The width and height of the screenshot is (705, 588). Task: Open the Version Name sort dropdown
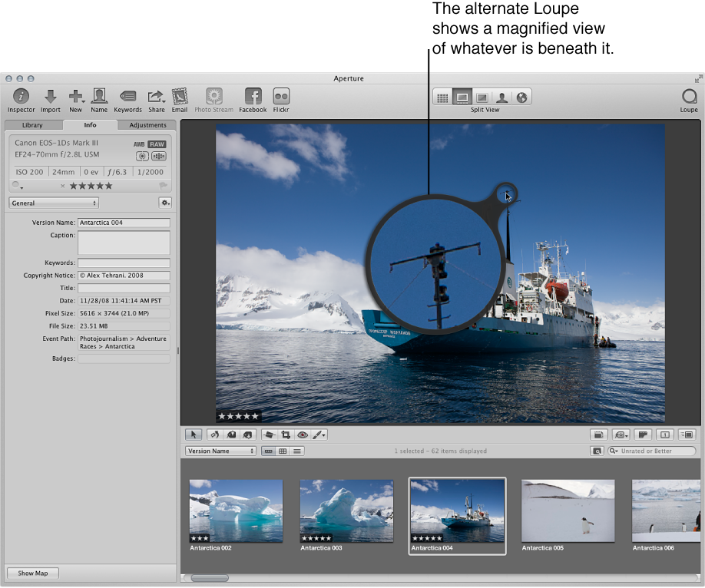point(220,451)
